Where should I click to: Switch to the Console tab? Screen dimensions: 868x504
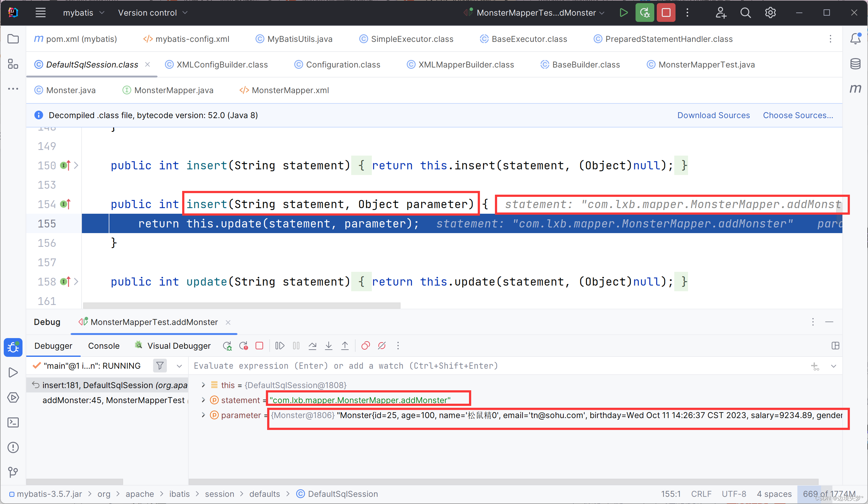pyautogui.click(x=104, y=346)
